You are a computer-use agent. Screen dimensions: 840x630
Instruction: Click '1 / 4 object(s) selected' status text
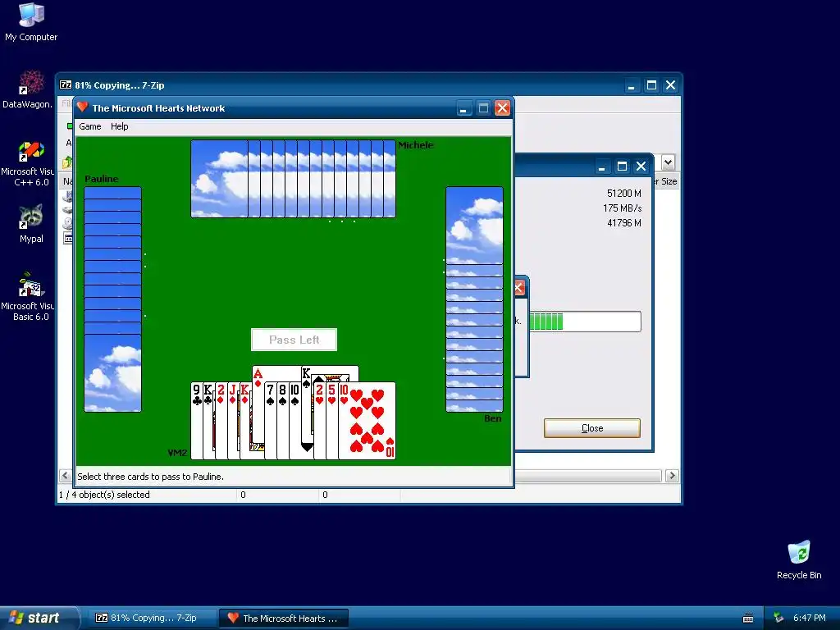point(104,495)
